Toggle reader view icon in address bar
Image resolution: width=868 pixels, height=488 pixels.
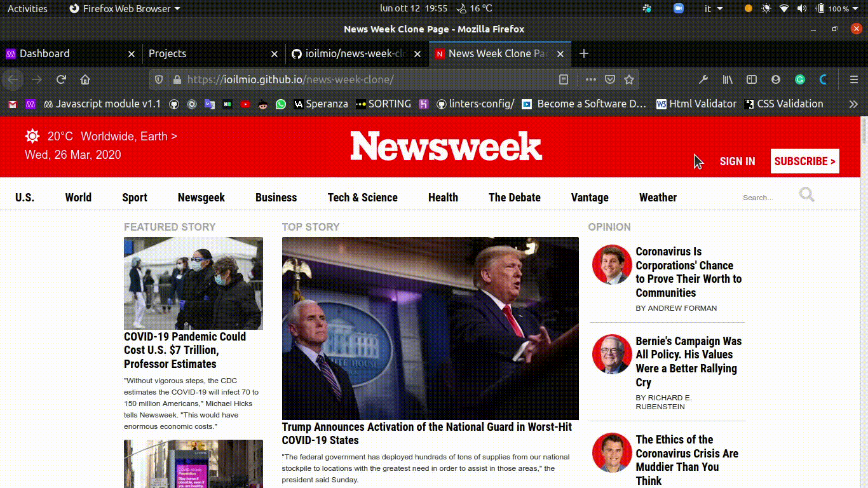[x=563, y=79]
